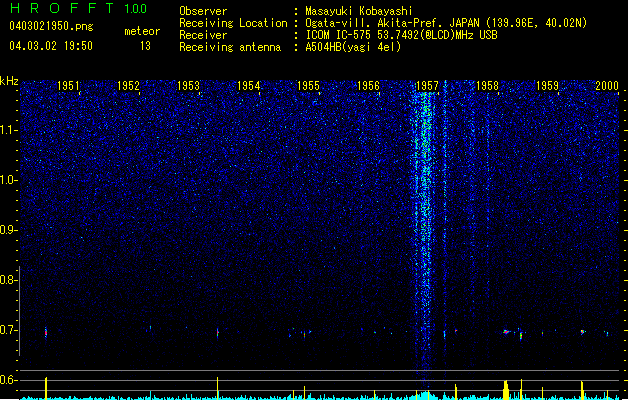Click the Receiving Location label
The width and height of the screenshot is (629, 400).
pyautogui.click(x=233, y=23)
